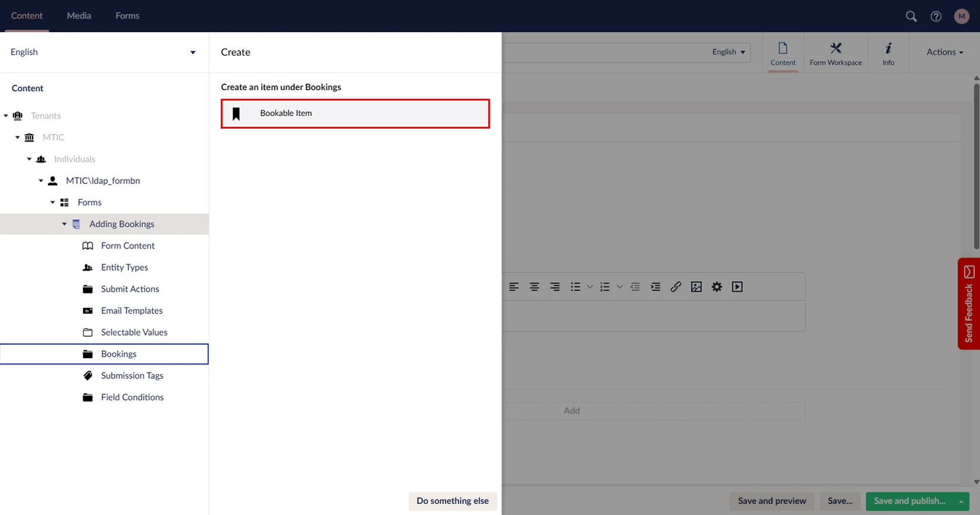Open the Actions dropdown menu
Viewport: 980px width, 515px height.
(944, 52)
